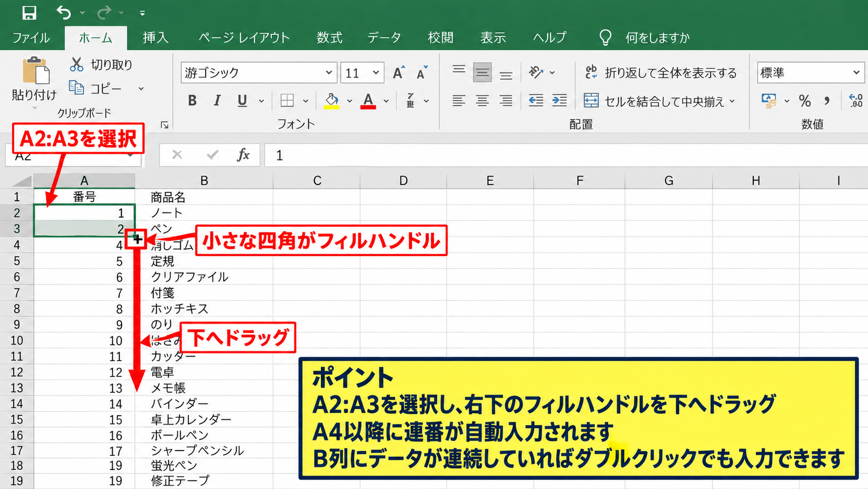Open the number format dropdown 標準
868x489 pixels.
point(856,73)
